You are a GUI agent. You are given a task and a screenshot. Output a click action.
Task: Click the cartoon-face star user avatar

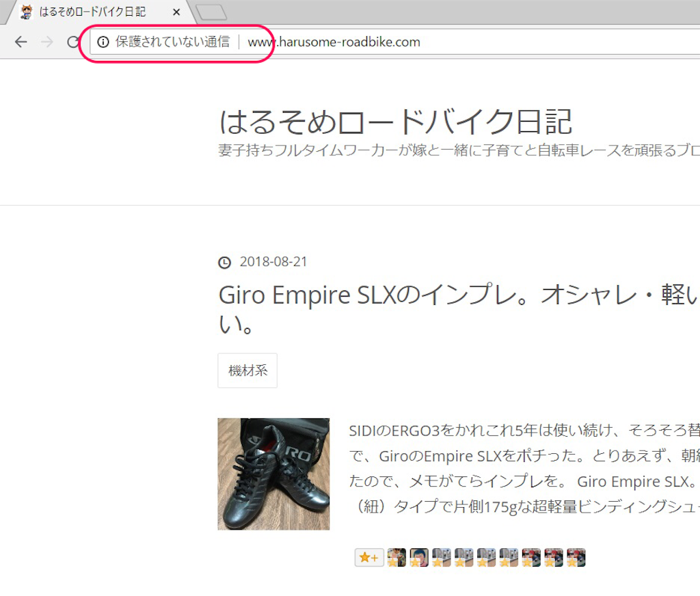point(419,558)
